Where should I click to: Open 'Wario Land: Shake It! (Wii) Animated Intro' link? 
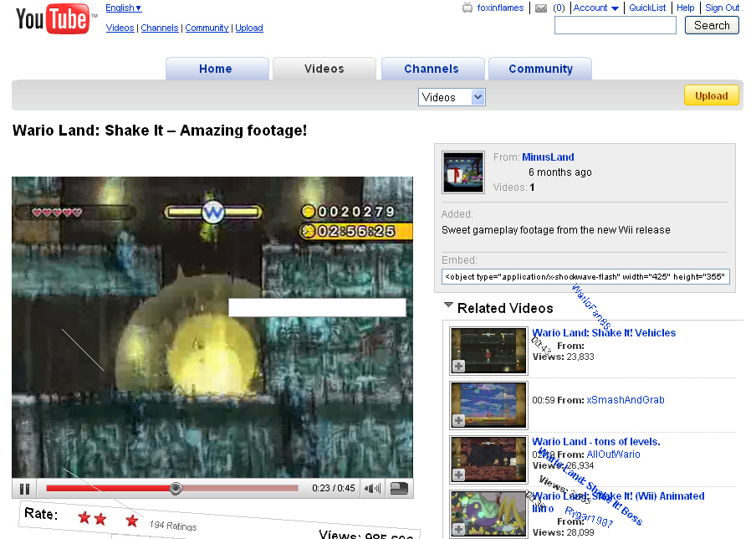click(619, 502)
